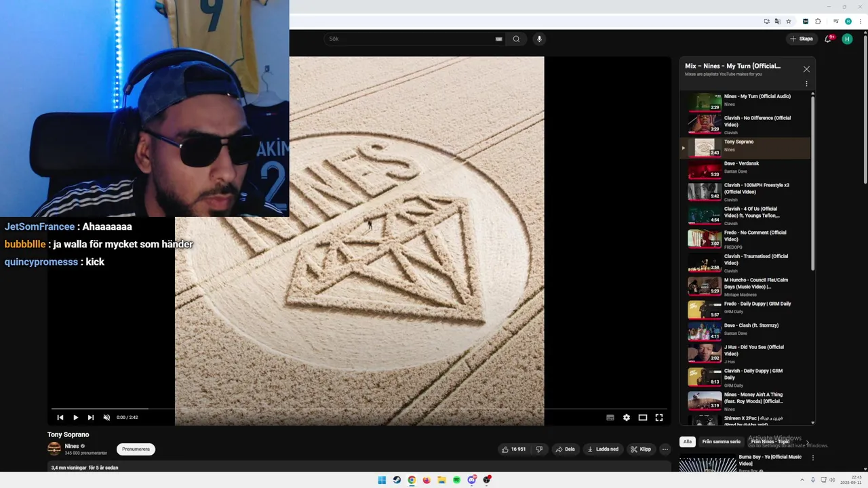Screen dimensions: 868x488
Task: Play M Huncho - Council Flat/Calm Days
Action: tap(745, 287)
